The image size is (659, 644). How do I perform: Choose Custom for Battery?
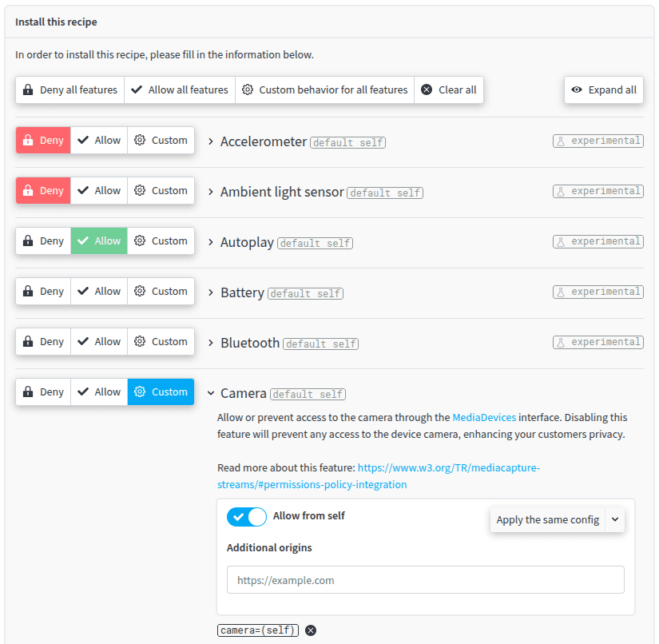161,291
